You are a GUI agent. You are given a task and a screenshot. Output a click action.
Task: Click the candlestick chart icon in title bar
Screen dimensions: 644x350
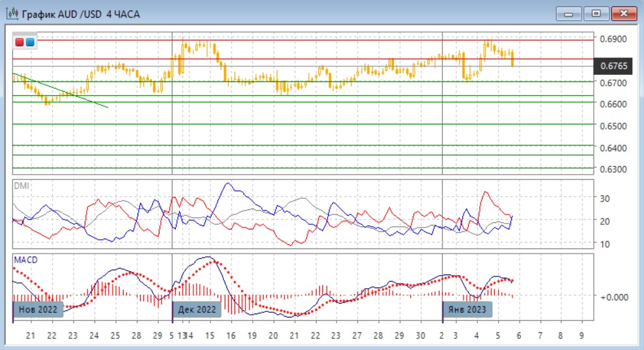pos(12,14)
